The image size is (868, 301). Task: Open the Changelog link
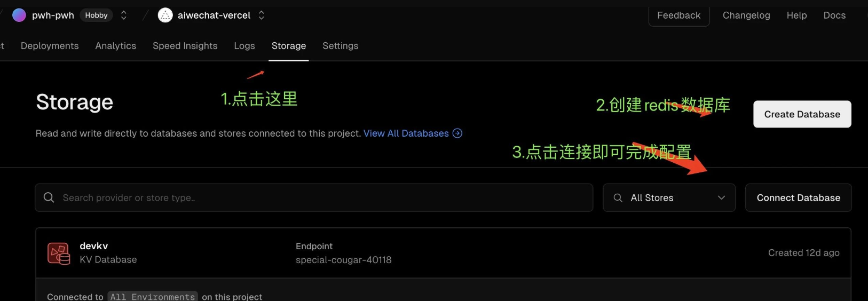tap(746, 15)
